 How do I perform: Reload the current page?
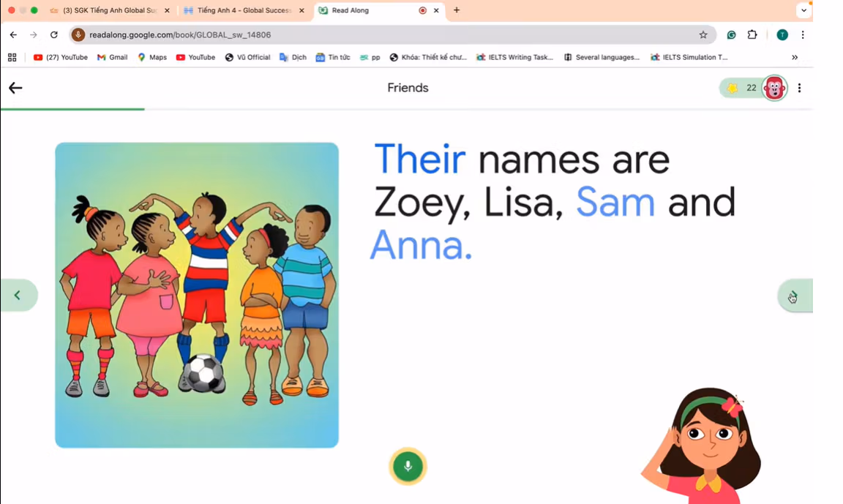point(53,35)
